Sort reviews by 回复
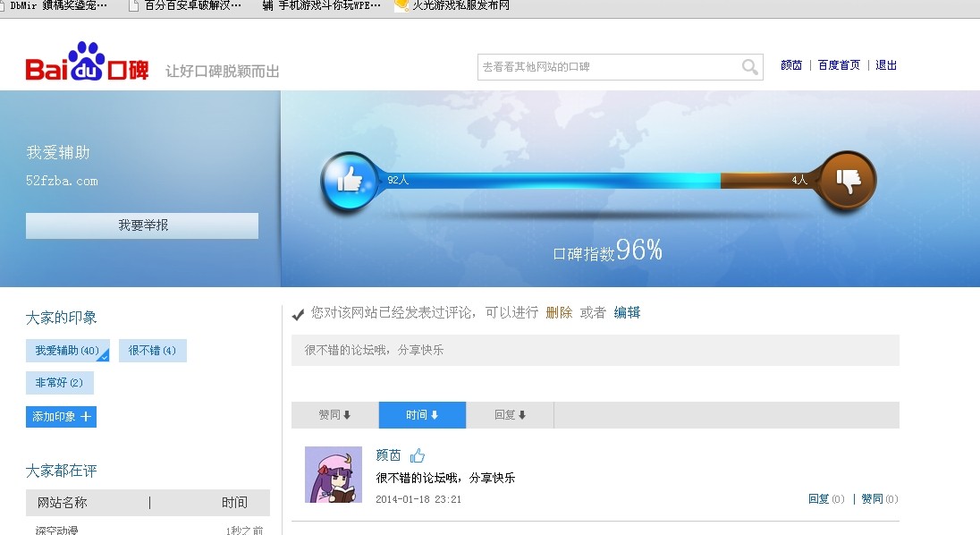The image size is (980, 535). point(510,415)
